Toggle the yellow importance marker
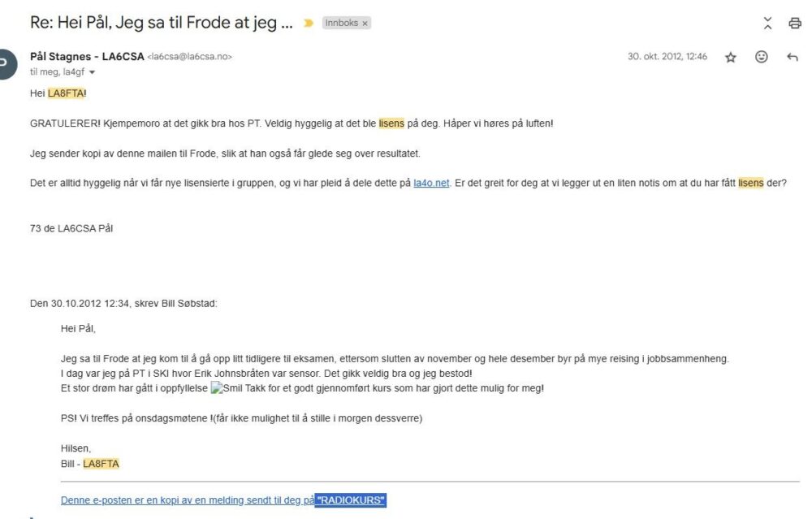The image size is (812, 519). [309, 24]
